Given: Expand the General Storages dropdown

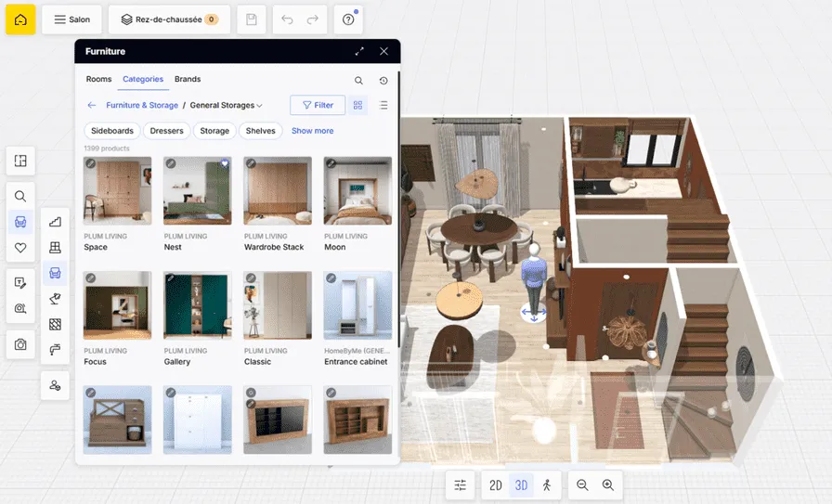Looking at the screenshot, I should click(x=226, y=105).
